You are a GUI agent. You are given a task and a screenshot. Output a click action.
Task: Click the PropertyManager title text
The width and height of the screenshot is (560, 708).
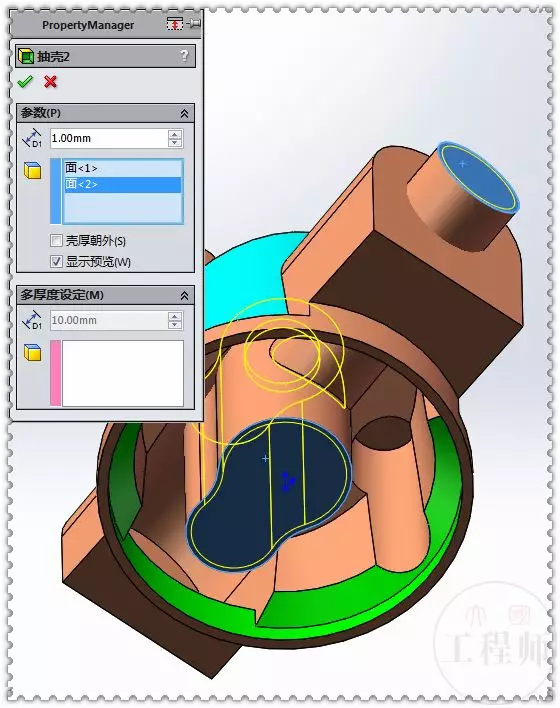tap(88, 25)
